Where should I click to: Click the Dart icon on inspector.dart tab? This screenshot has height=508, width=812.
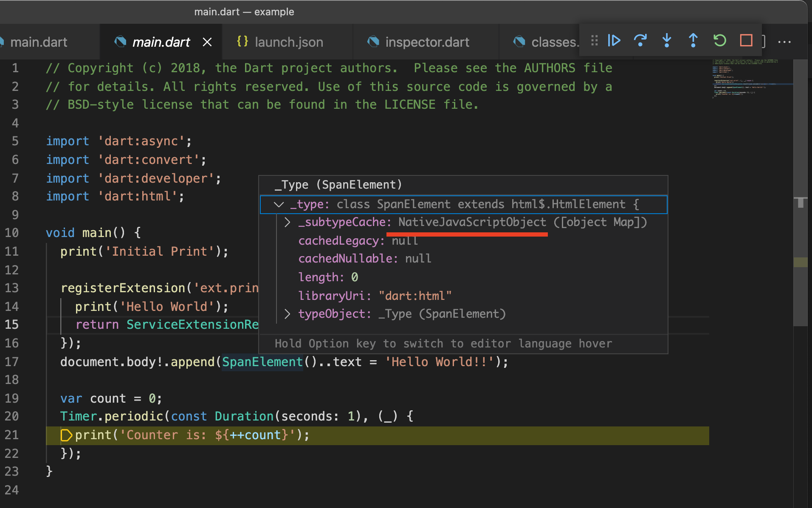pos(373,42)
